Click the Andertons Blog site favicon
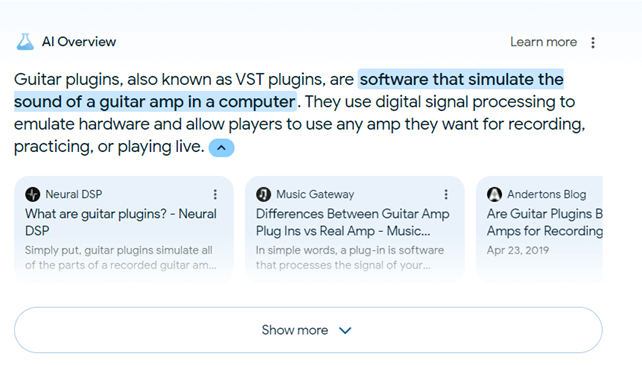The height and width of the screenshot is (365, 642). click(x=494, y=194)
